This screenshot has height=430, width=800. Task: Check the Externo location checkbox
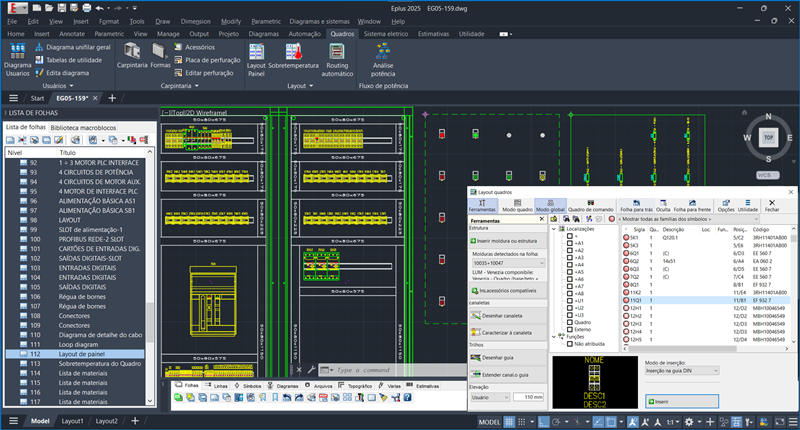click(570, 330)
